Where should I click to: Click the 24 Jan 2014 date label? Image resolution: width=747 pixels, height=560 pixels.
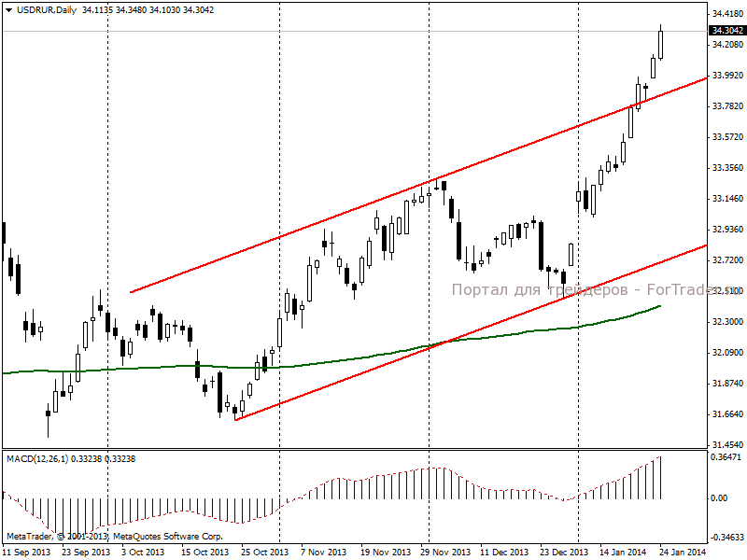point(683,553)
